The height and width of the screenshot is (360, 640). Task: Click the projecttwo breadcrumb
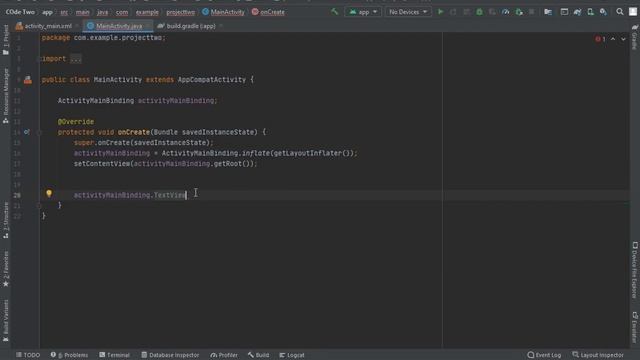[180, 12]
